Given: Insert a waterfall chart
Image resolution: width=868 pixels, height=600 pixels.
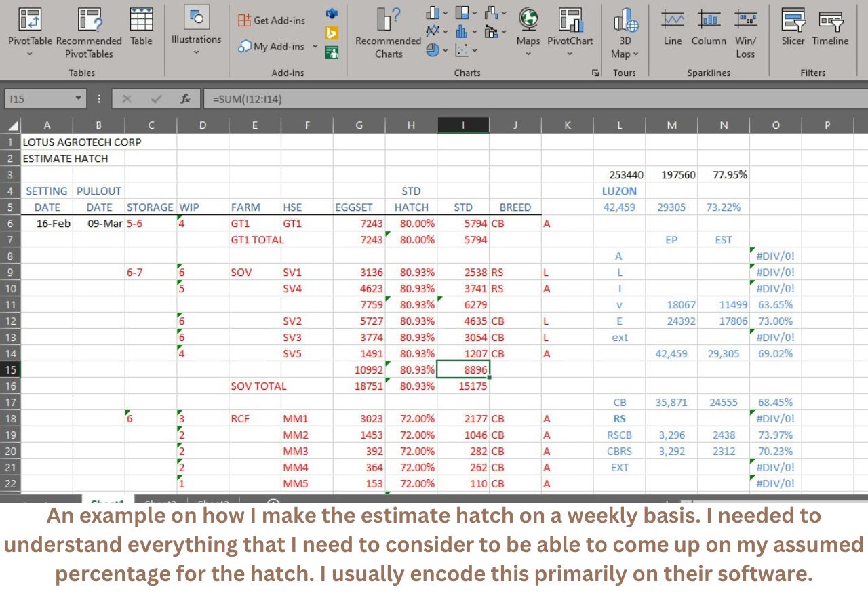Looking at the screenshot, I should click(492, 13).
